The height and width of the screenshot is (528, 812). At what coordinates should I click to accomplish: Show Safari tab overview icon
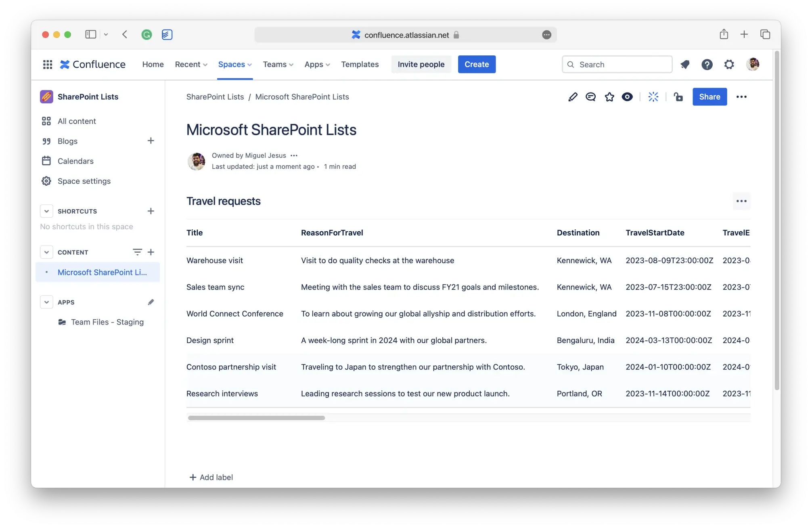pyautogui.click(x=765, y=35)
